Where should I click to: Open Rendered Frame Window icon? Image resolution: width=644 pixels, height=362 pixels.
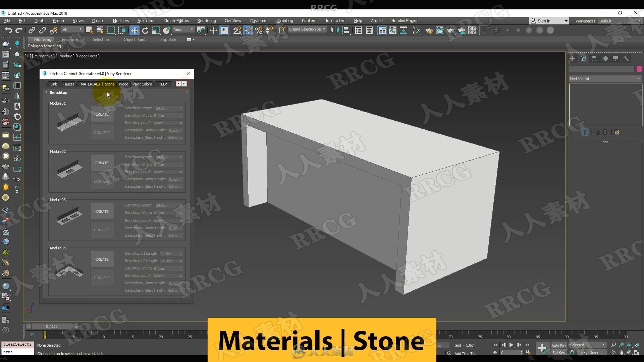click(440, 31)
